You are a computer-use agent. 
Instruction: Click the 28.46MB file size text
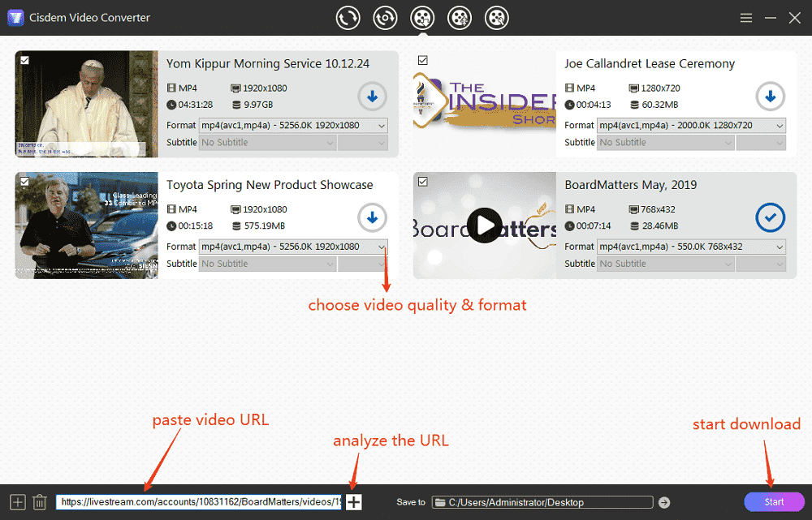click(x=659, y=226)
